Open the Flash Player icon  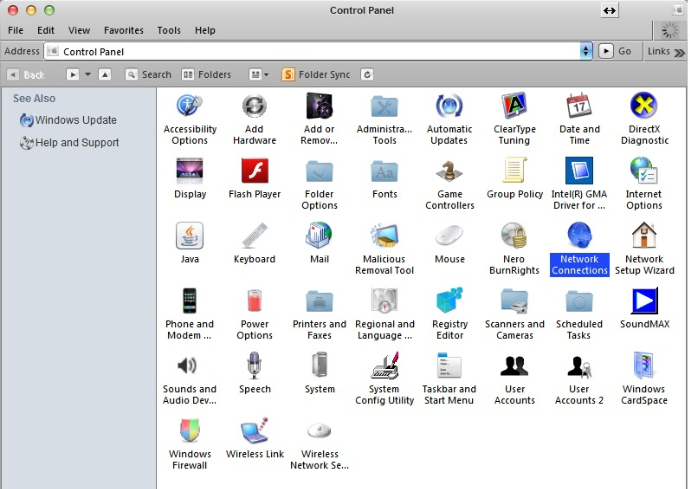point(254,178)
